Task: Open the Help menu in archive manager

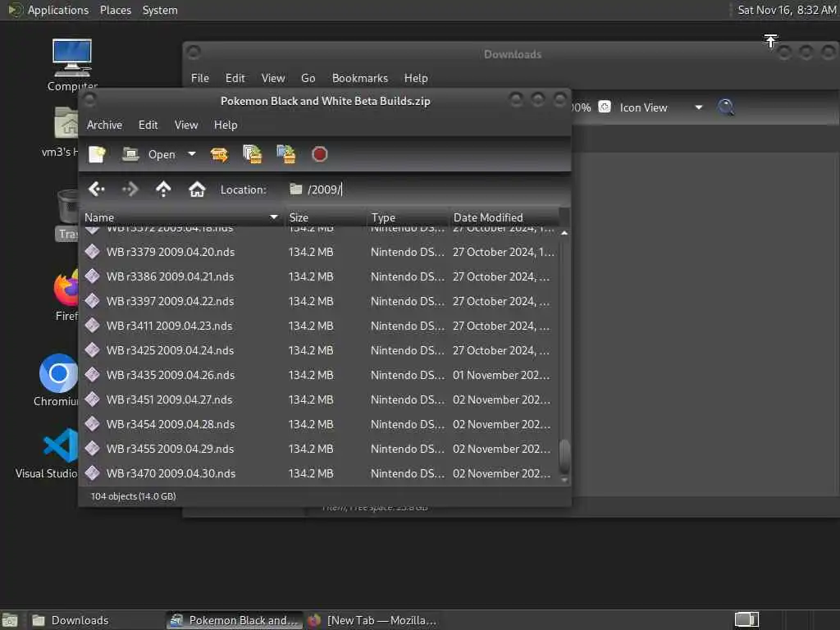Action: pyautogui.click(x=226, y=125)
